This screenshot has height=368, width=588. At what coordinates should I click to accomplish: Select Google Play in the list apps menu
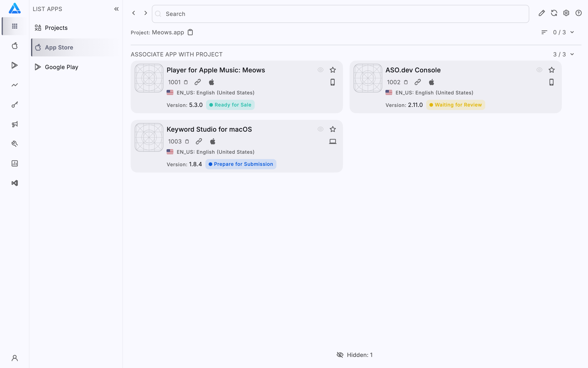75,67
